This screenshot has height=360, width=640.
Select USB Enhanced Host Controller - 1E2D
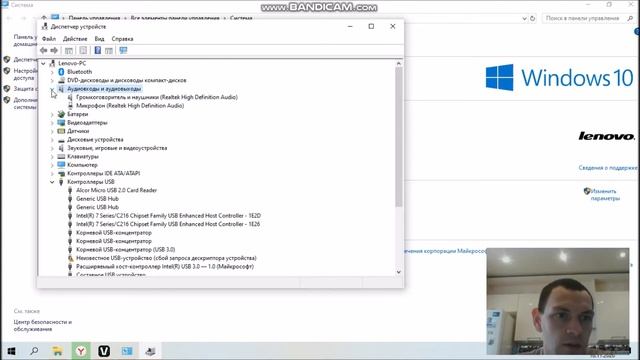(x=168, y=216)
